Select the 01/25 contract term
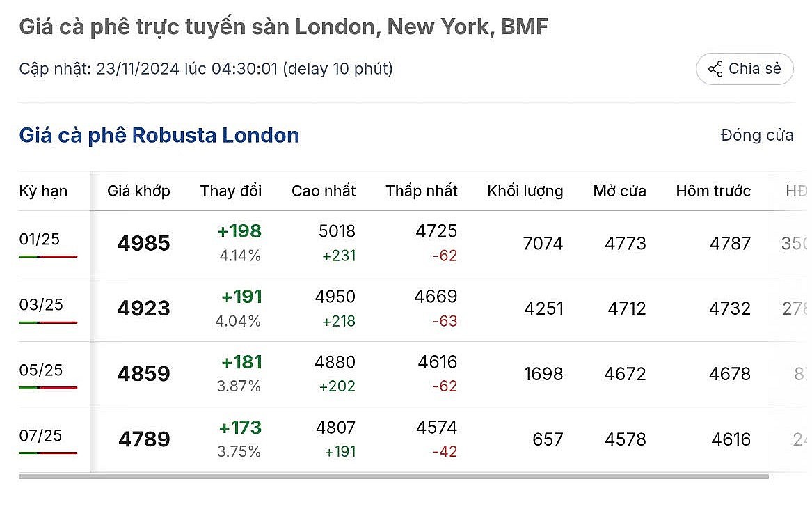This screenshot has width=812, height=509. pyautogui.click(x=40, y=240)
